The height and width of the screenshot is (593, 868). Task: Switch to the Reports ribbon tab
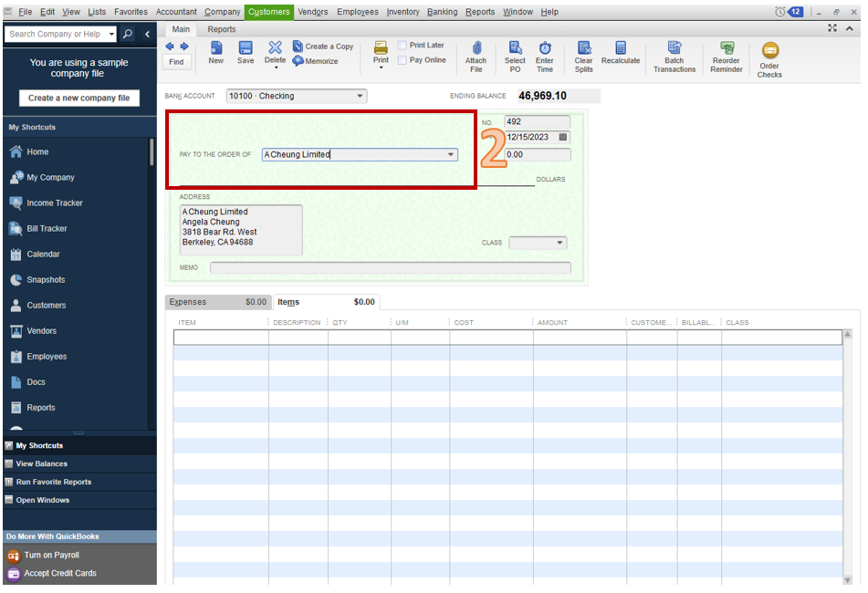click(x=222, y=29)
